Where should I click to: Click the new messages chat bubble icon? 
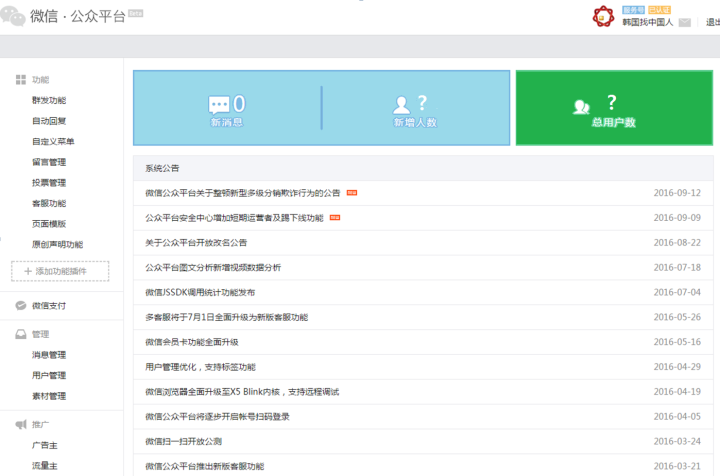pyautogui.click(x=219, y=105)
